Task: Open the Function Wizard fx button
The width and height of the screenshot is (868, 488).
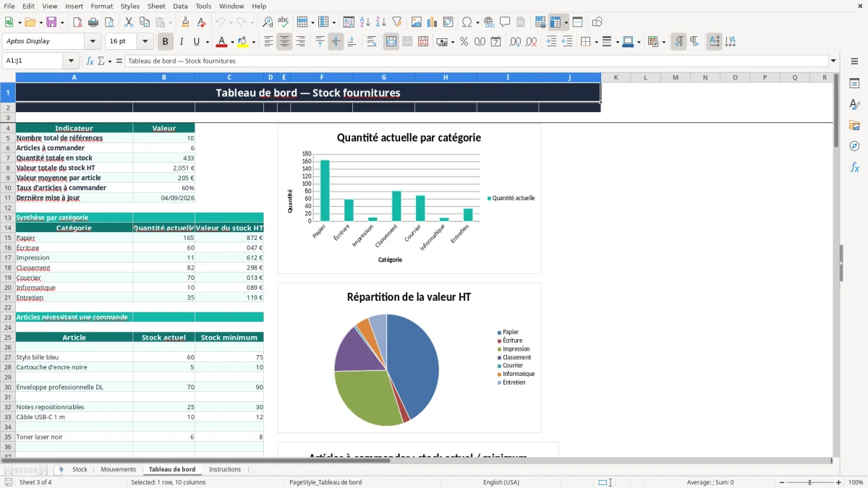Action: point(90,61)
